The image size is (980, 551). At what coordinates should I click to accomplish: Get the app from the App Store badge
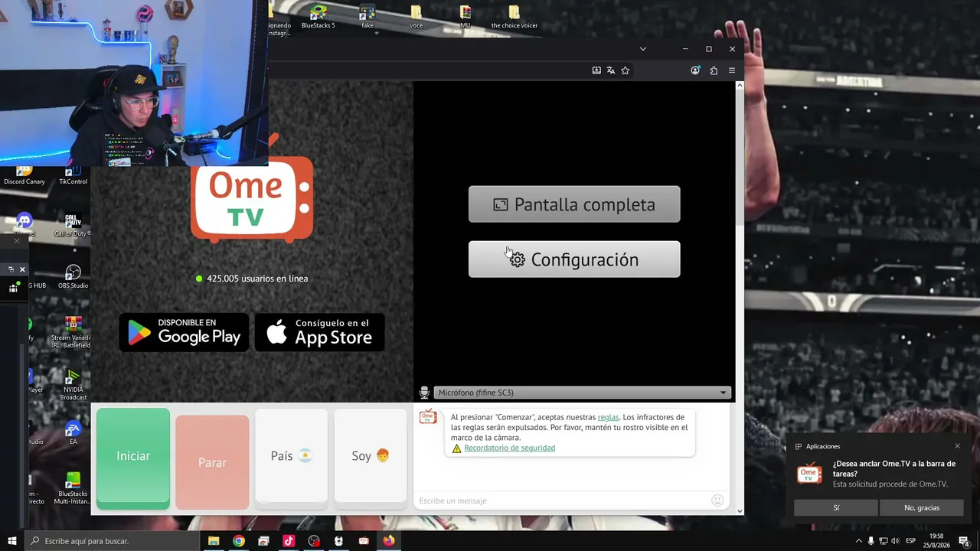(x=319, y=332)
